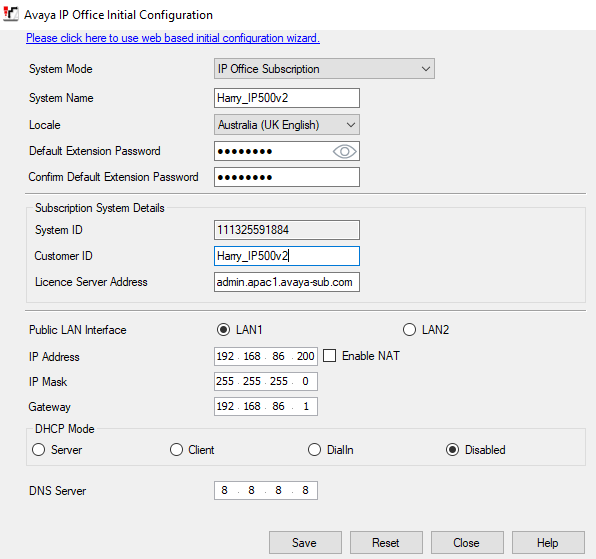Viewport: 596px width, 559px height.
Task: Click the Help button
Action: point(548,543)
